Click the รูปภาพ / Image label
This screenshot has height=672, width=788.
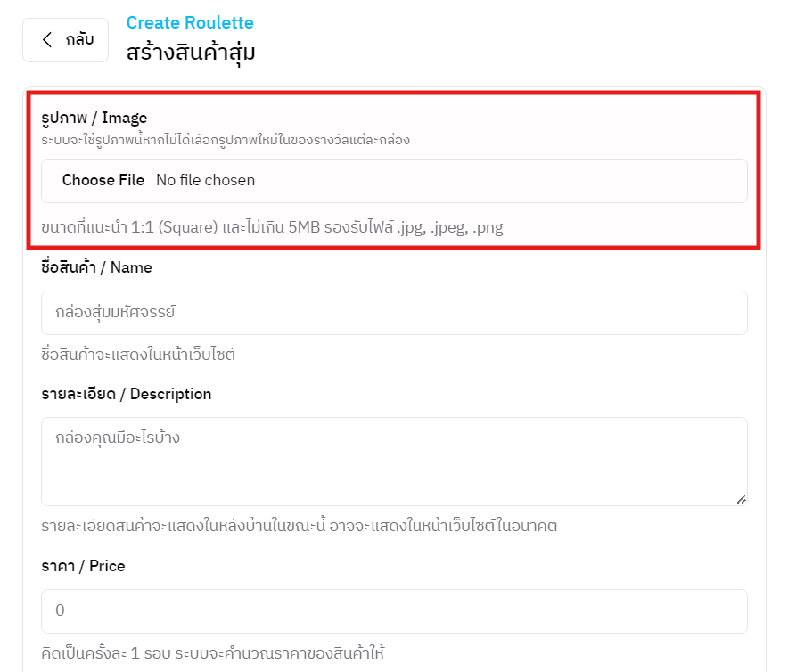[94, 118]
